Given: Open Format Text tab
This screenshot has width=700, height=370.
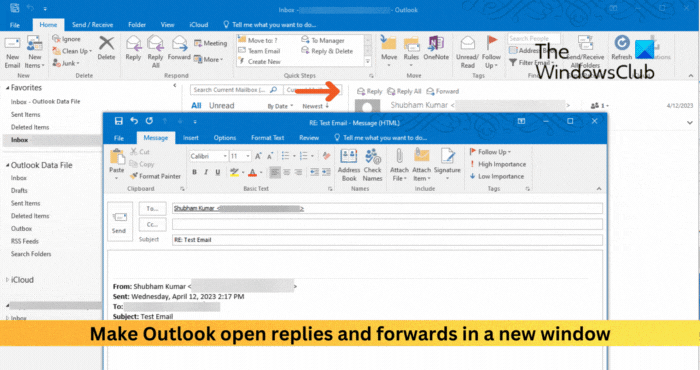Looking at the screenshot, I should (x=267, y=138).
